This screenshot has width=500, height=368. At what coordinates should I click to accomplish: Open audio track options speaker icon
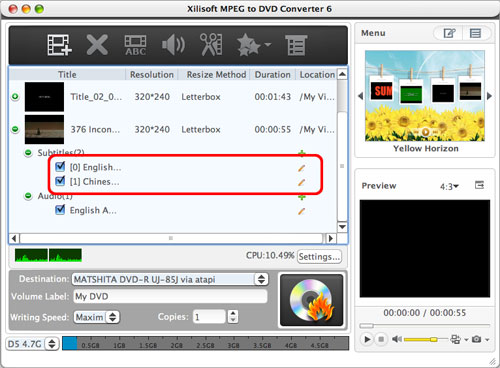click(173, 45)
